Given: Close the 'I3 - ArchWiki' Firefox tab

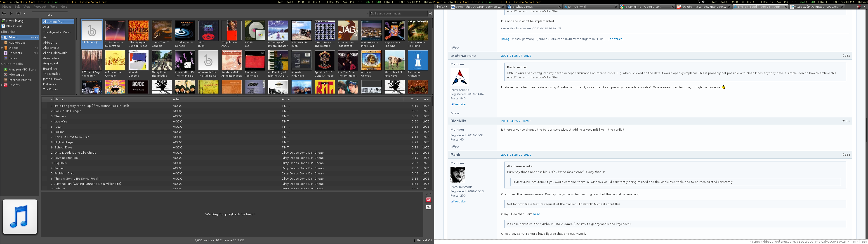Looking at the screenshot, I should [616, 7].
